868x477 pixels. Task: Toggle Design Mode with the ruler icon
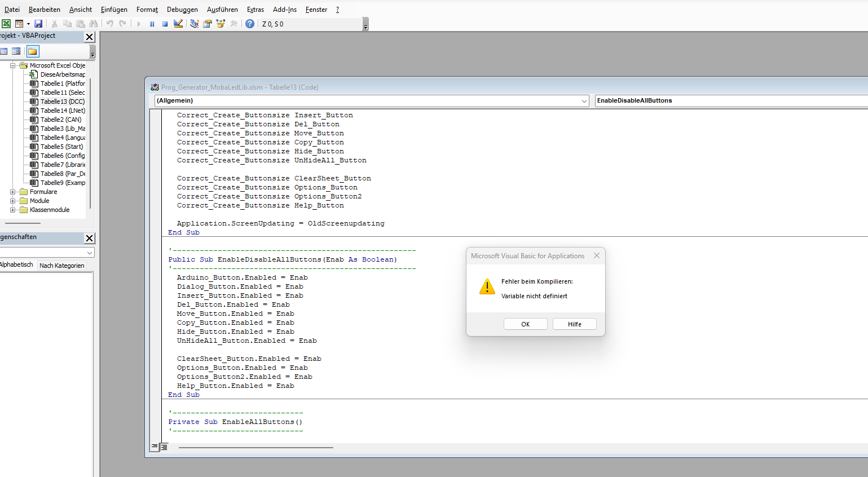tap(178, 24)
